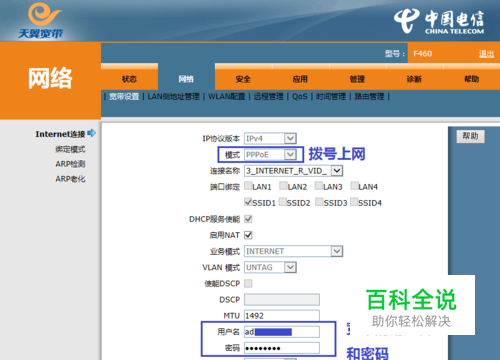Go to 时间管理 submenu
The height and width of the screenshot is (360, 500).
coord(331,97)
